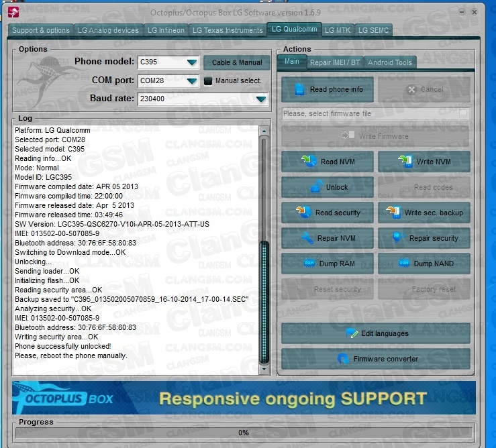Open the Baud rate dropdown
This screenshot has height=448, width=496.
click(x=261, y=99)
